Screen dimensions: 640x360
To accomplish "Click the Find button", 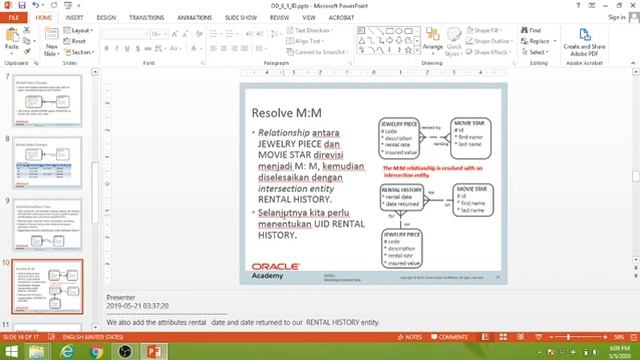I will pos(531,31).
